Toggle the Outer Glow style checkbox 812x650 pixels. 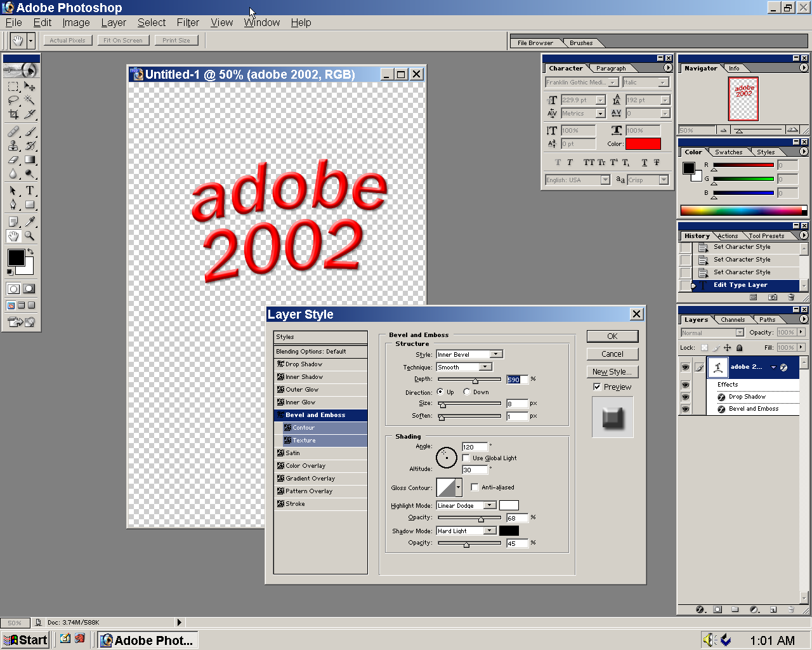(x=280, y=390)
